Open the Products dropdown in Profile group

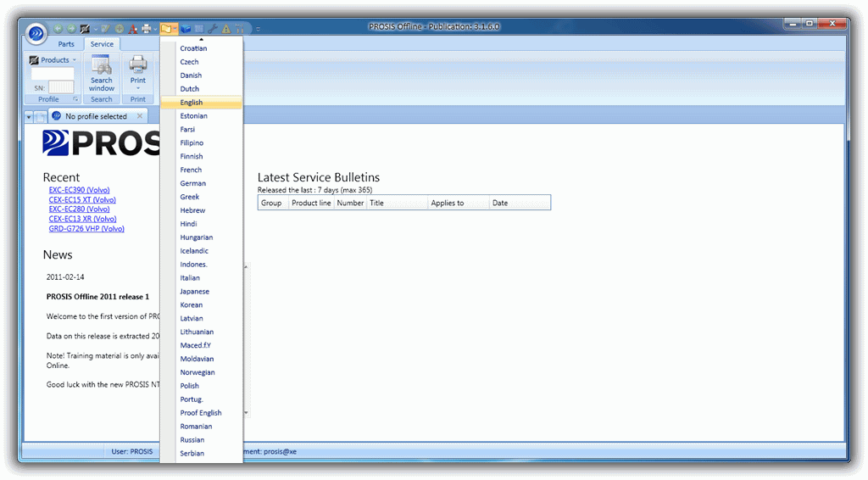pos(53,60)
